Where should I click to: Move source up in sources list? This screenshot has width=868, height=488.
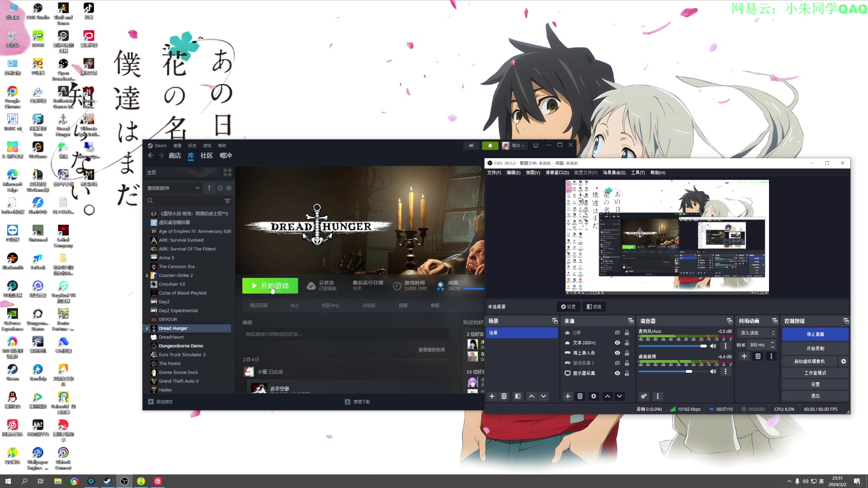(608, 396)
